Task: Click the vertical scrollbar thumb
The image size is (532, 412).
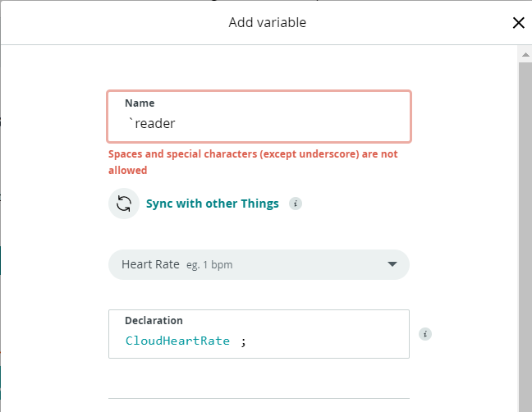Action: [525, 230]
